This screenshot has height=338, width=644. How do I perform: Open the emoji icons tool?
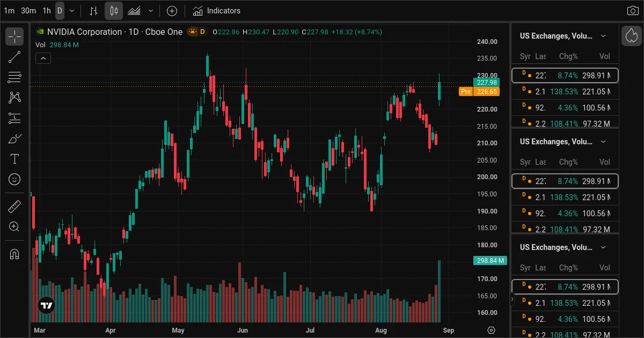tap(14, 179)
